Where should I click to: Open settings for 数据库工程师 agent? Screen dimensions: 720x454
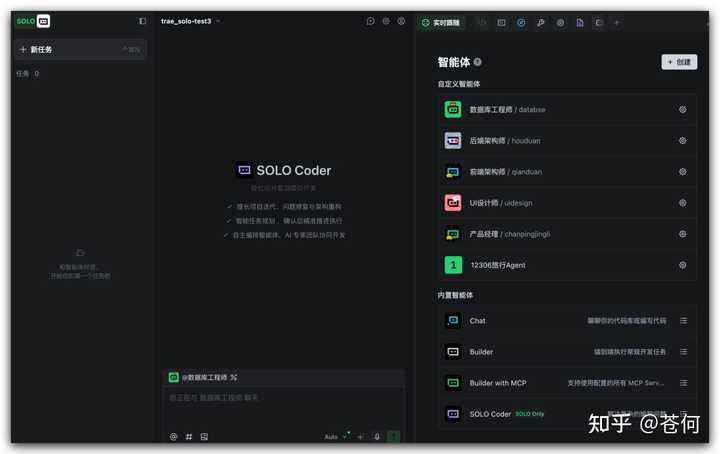click(x=683, y=110)
